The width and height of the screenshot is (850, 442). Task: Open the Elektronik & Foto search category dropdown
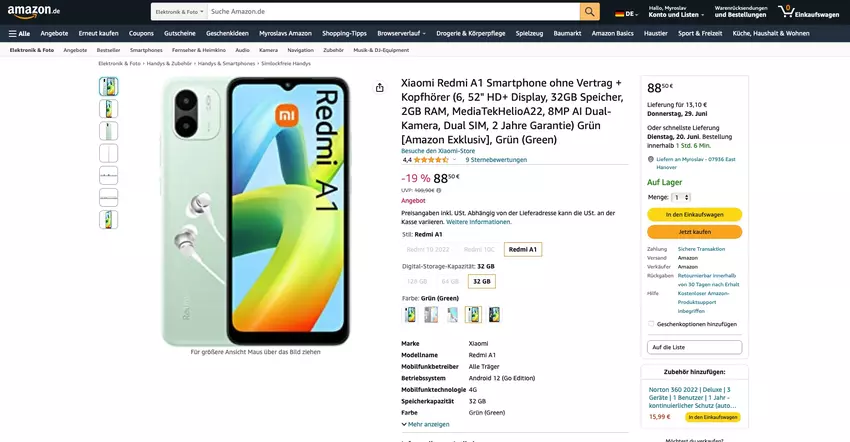tap(177, 11)
